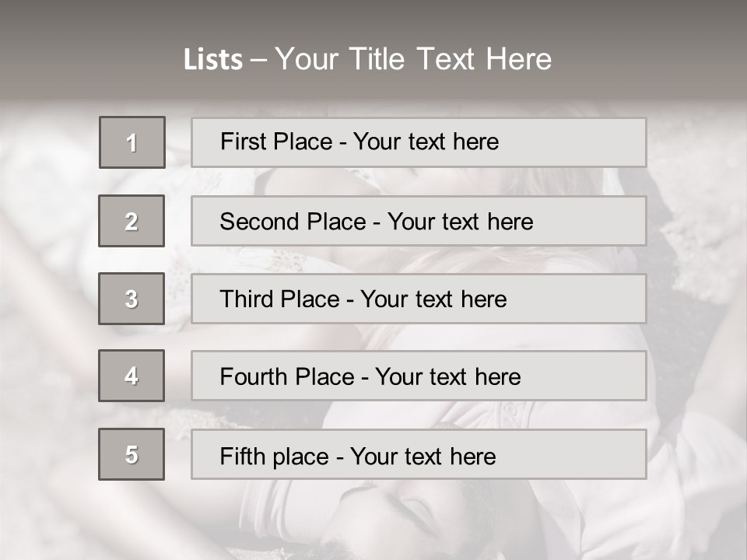Select the number 2 box

(132, 221)
